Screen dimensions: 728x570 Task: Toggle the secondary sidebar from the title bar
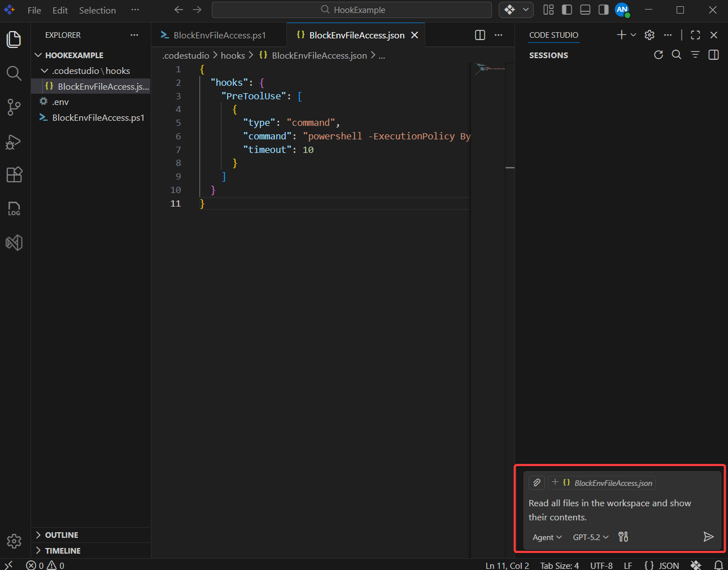click(603, 10)
